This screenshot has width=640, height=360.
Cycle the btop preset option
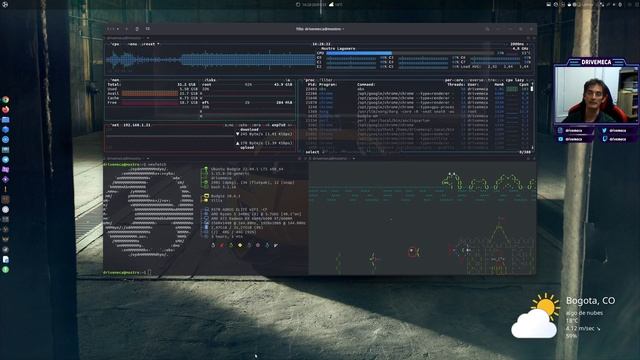[150, 44]
